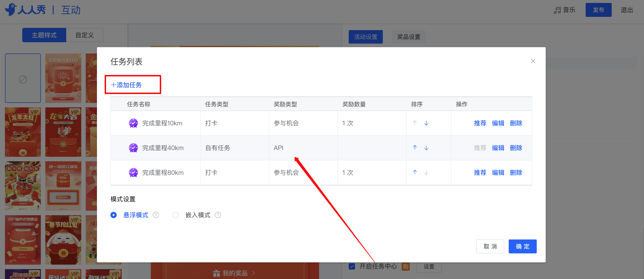Switch to 主题样式 tab
This screenshot has width=644, height=279.
[44, 35]
